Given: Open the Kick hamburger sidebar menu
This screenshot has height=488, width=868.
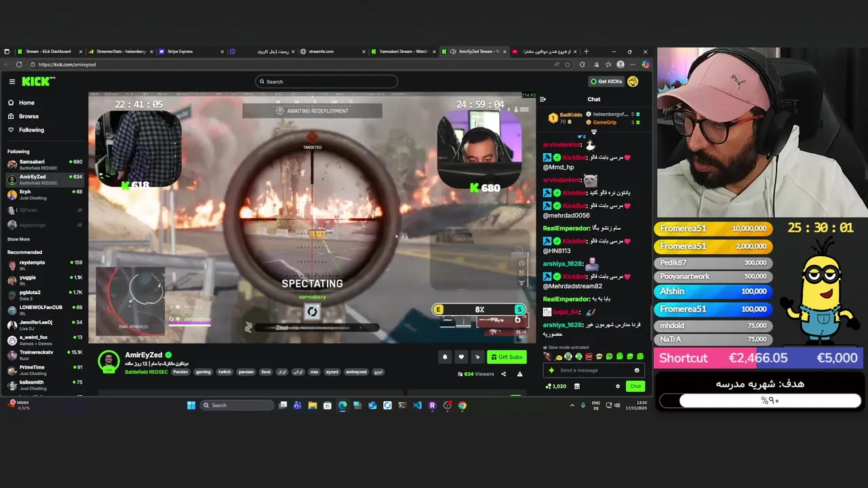Looking at the screenshot, I should [12, 81].
